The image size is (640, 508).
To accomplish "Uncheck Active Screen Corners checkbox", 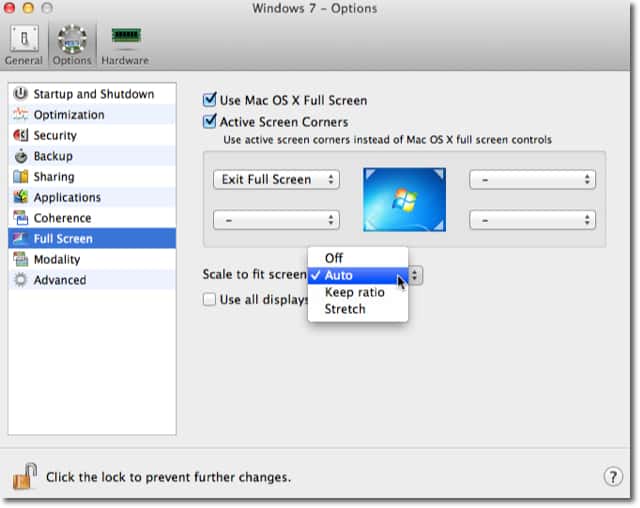I will [x=209, y=121].
